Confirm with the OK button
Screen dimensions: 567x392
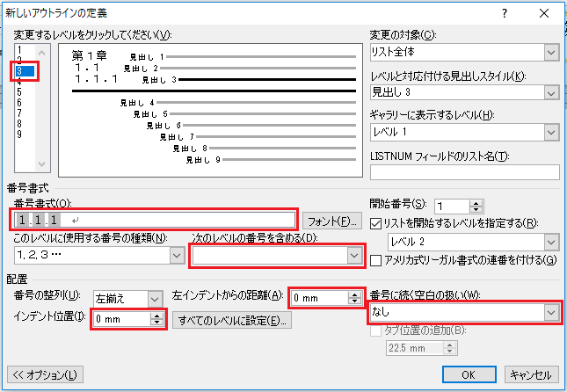[x=469, y=374]
